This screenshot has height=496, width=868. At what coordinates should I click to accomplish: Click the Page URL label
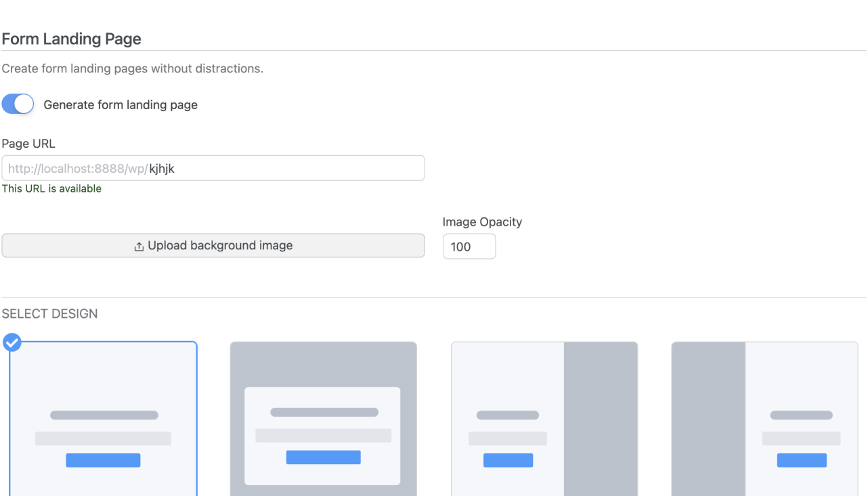tap(28, 144)
